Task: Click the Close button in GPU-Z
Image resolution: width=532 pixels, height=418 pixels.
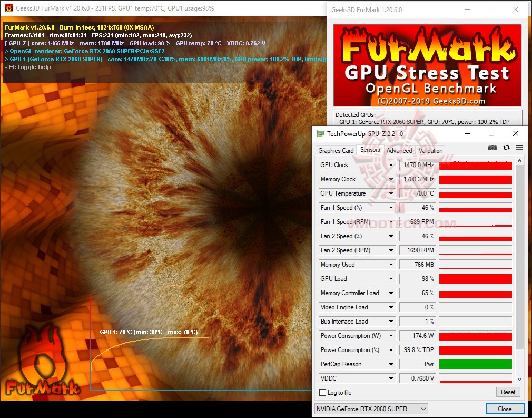Action: [505, 409]
